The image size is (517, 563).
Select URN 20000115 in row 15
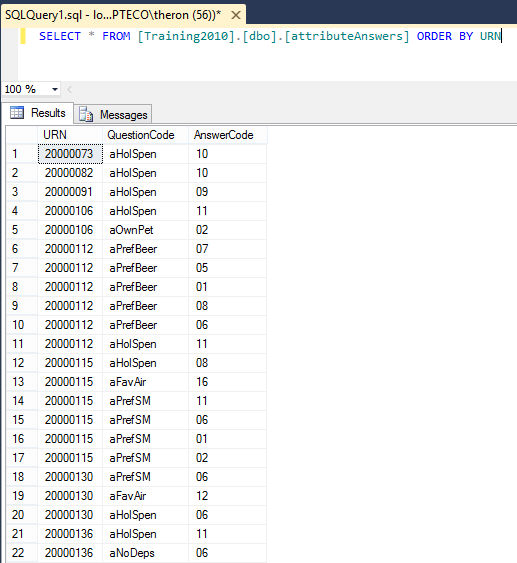click(70, 420)
